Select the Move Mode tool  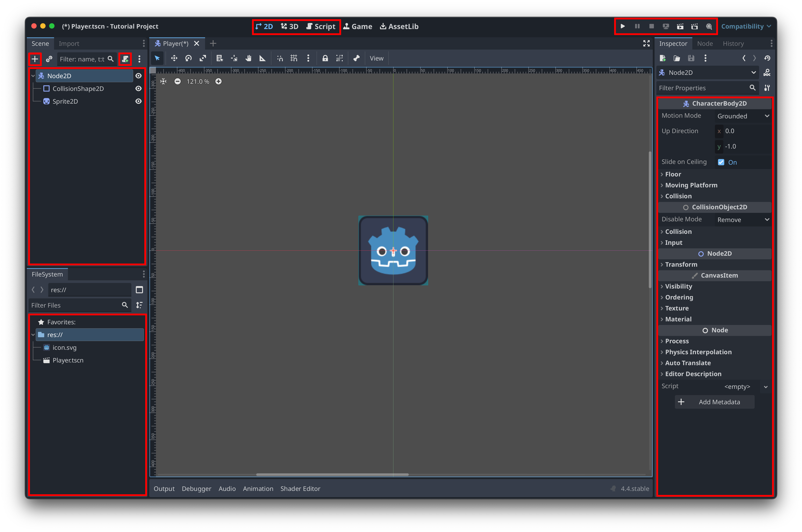pos(174,58)
